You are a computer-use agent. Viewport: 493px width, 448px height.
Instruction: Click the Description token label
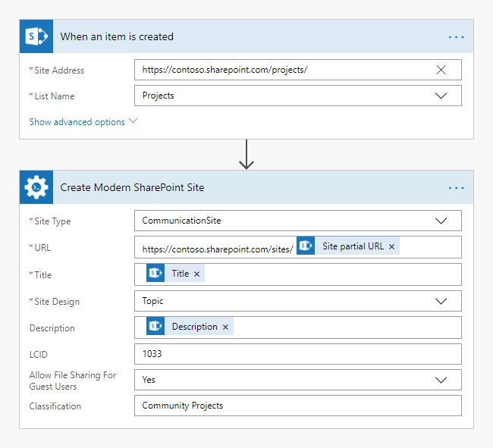[x=195, y=327]
